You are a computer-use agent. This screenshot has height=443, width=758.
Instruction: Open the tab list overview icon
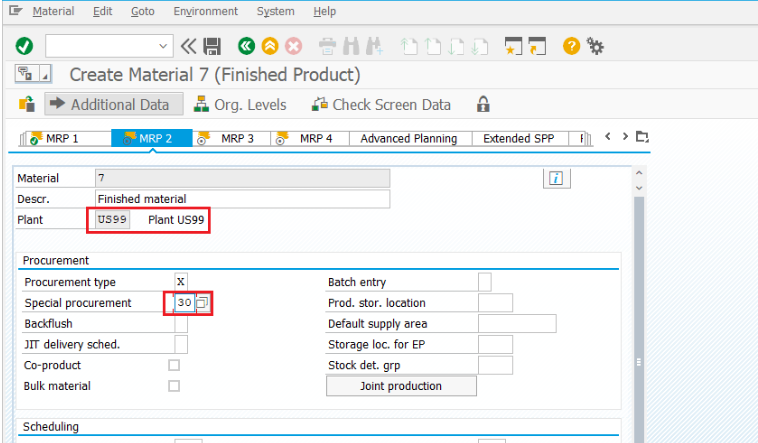642,137
